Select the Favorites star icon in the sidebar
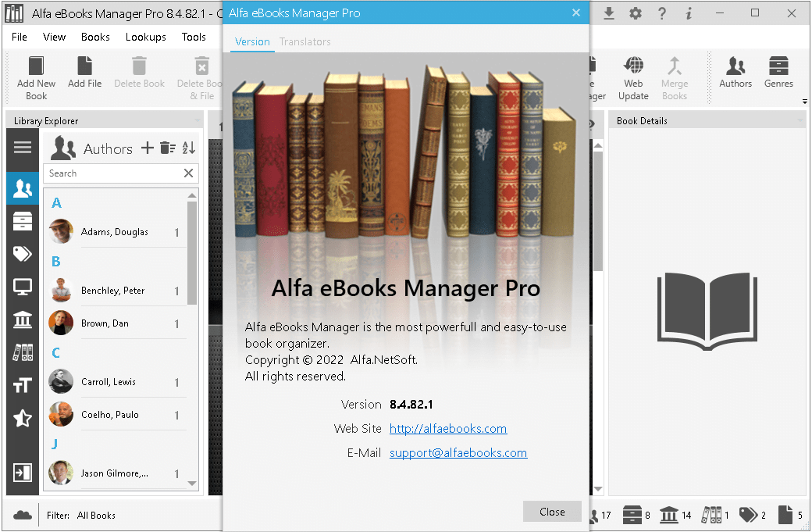812x532 pixels. tap(23, 418)
